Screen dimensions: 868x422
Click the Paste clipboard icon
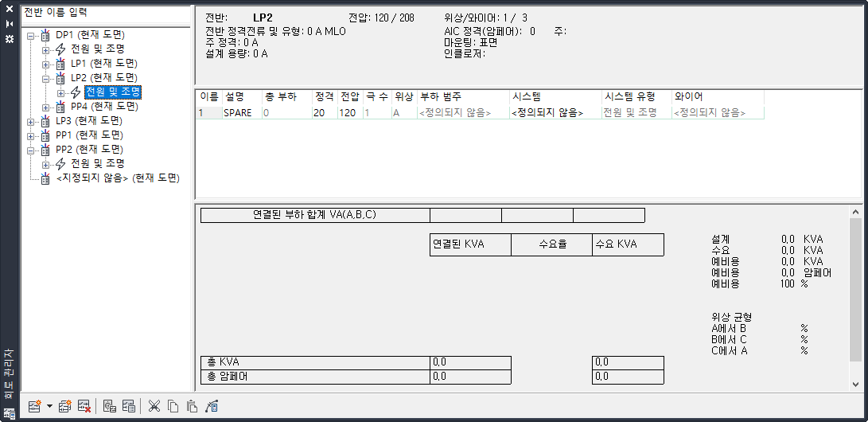192,407
